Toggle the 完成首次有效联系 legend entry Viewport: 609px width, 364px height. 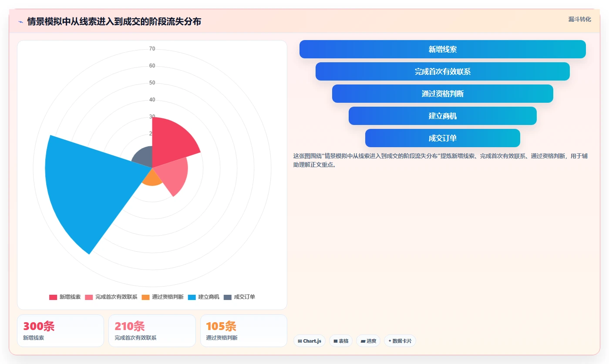(x=111, y=297)
